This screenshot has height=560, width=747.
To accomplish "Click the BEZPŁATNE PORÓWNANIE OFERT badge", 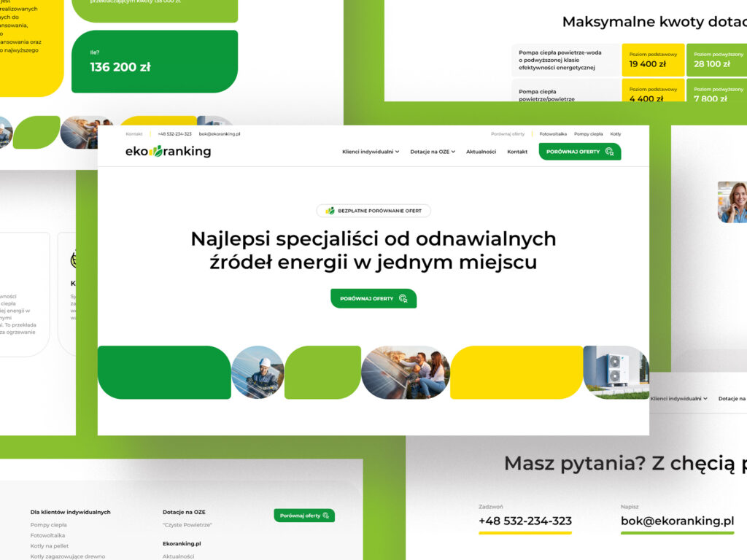I will [x=373, y=211].
